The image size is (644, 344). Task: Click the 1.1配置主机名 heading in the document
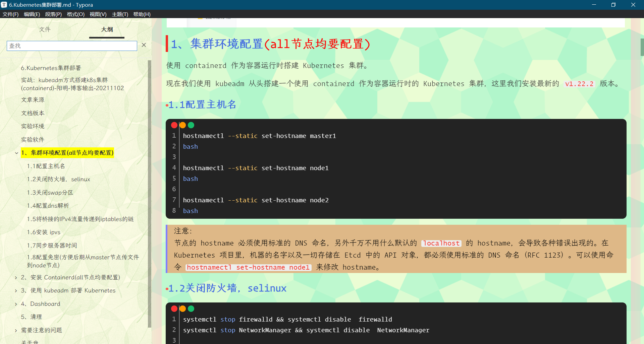202,105
